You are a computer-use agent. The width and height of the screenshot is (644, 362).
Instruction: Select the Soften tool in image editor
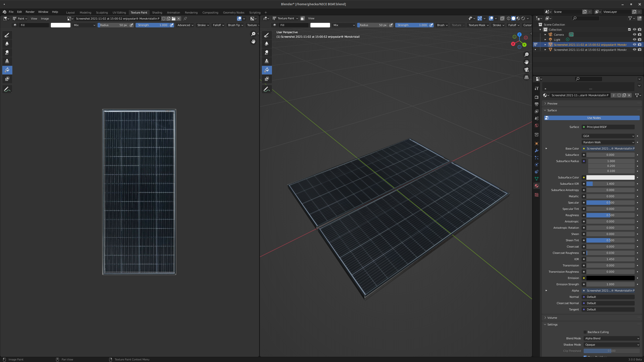(x=7, y=44)
